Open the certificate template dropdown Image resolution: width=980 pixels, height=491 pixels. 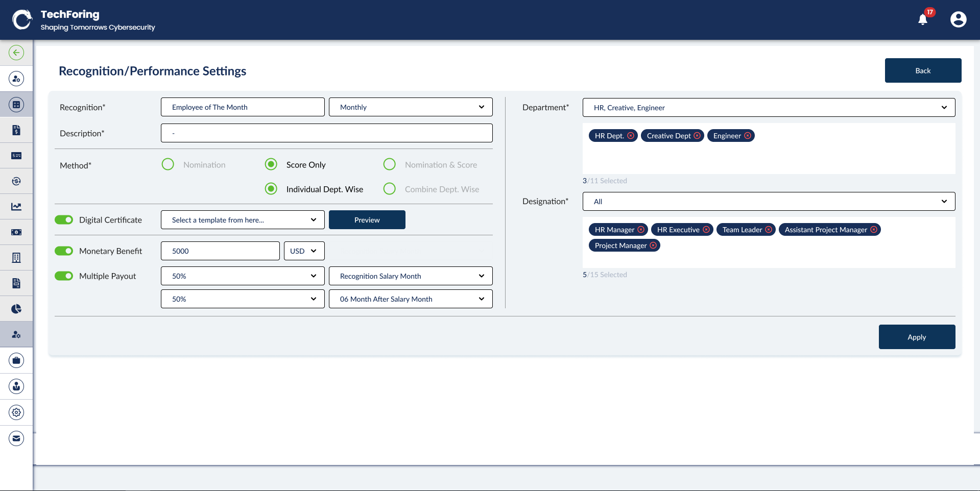point(243,220)
